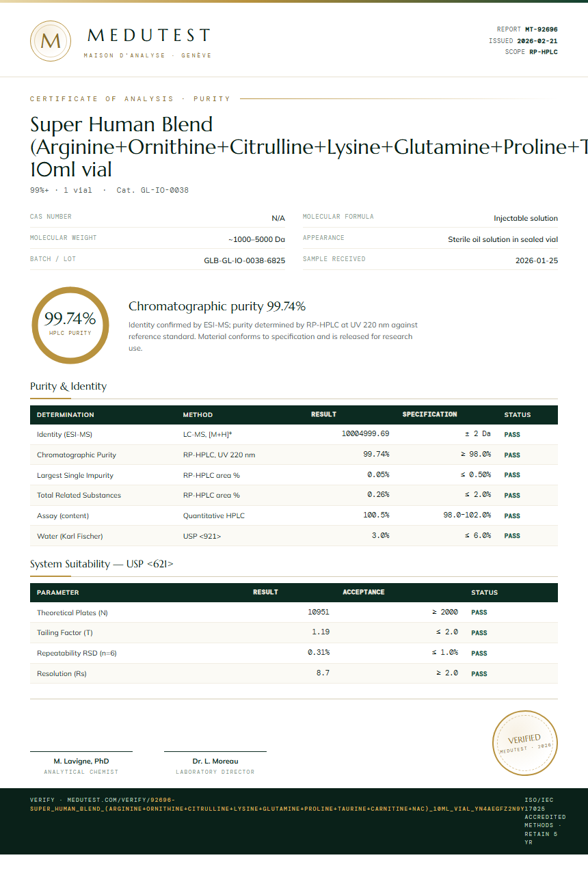
Task: Select Water (Karl Fischer) row label
Action: coord(70,537)
